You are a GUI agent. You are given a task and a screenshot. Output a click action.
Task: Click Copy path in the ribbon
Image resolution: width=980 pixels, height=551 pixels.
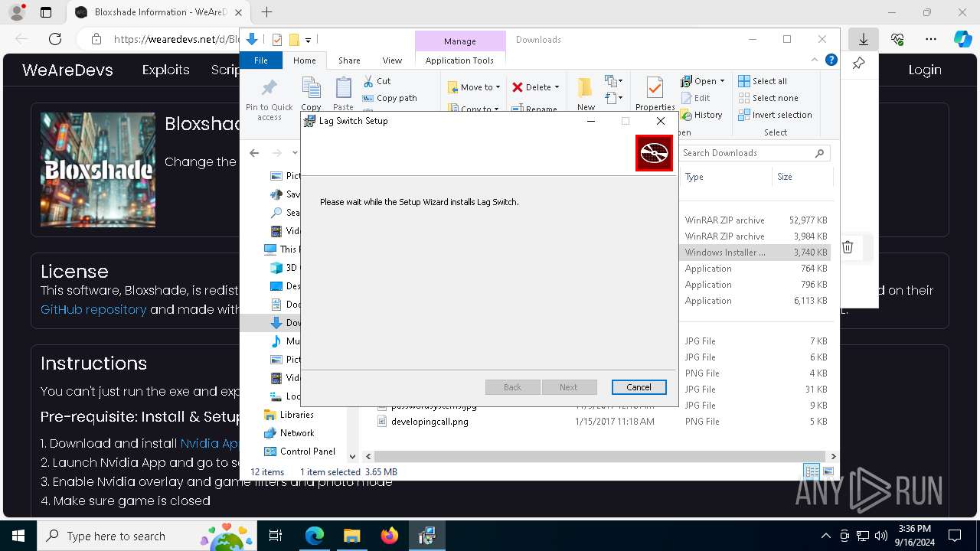point(390,98)
